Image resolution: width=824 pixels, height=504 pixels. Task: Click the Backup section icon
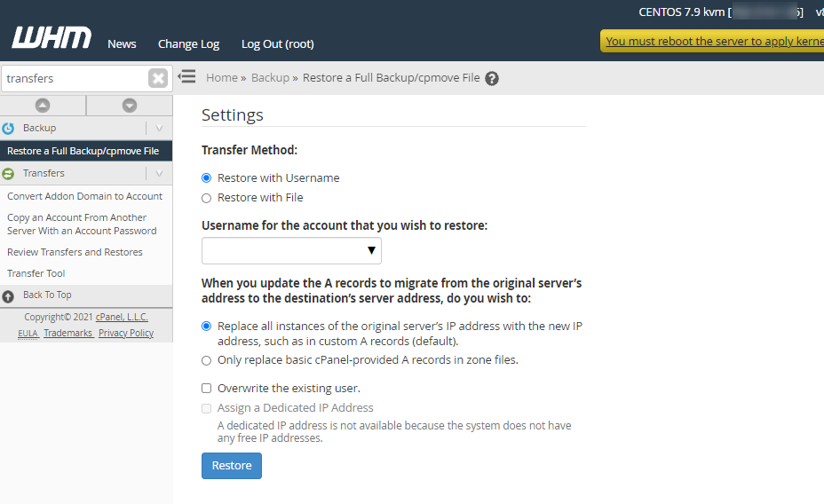click(9, 129)
